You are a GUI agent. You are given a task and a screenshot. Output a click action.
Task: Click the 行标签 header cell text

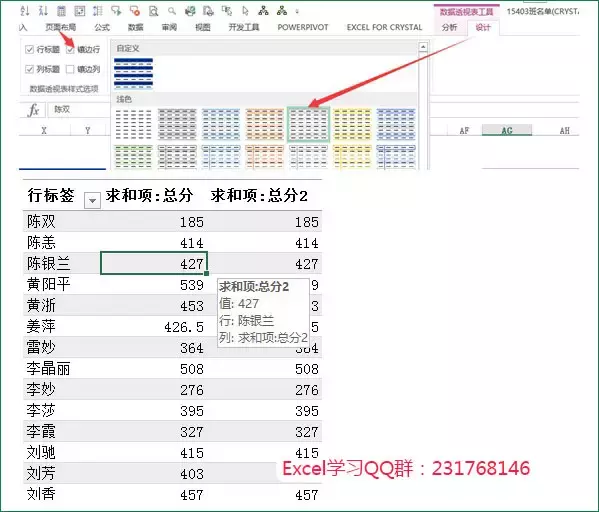pos(50,195)
